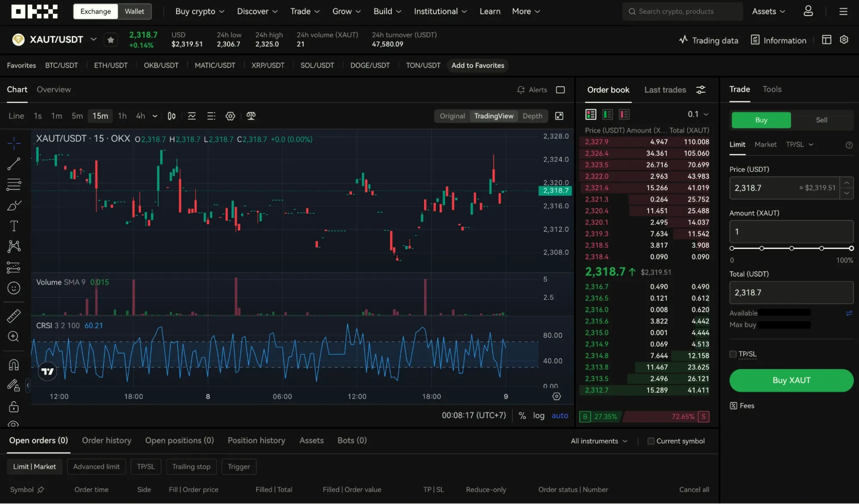
Task: Open the emoji icons tool
Action: (14, 288)
